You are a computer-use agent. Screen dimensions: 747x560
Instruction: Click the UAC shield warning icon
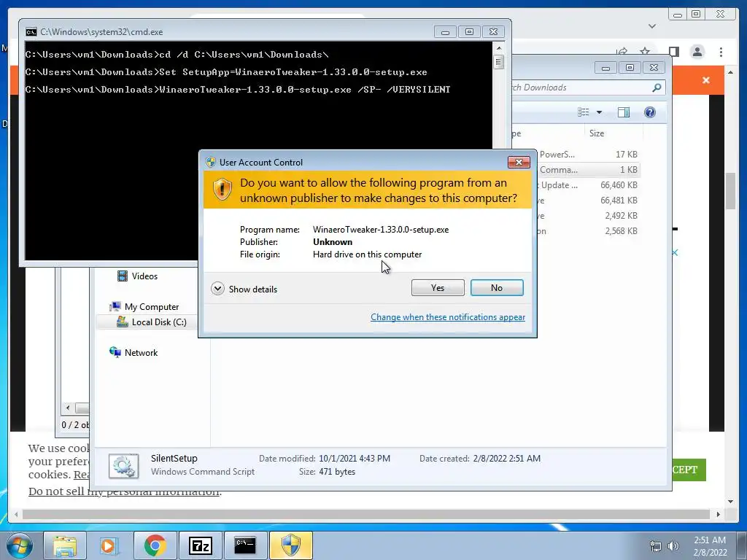222,190
